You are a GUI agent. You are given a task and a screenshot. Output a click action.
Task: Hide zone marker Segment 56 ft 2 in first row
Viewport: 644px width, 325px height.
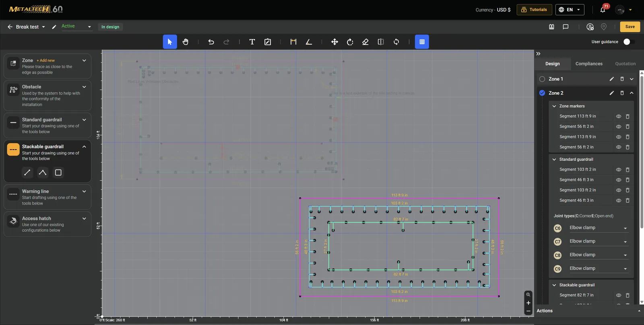[619, 127]
